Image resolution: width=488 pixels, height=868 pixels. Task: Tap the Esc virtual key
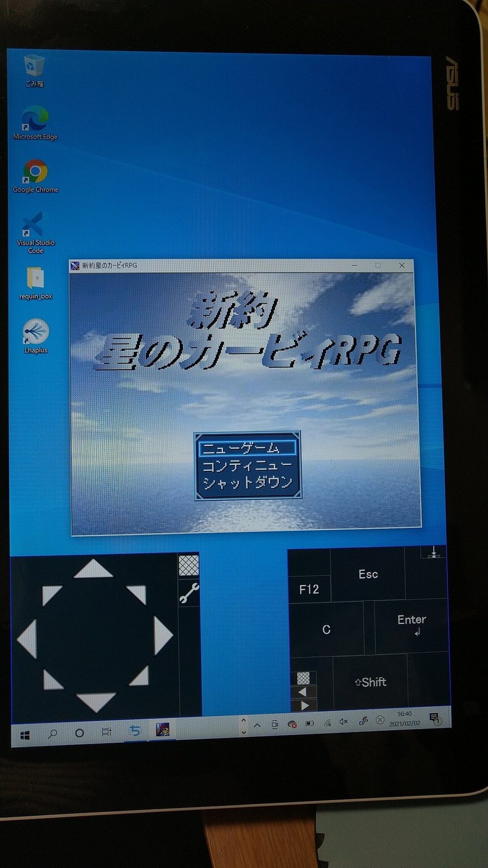point(368,574)
